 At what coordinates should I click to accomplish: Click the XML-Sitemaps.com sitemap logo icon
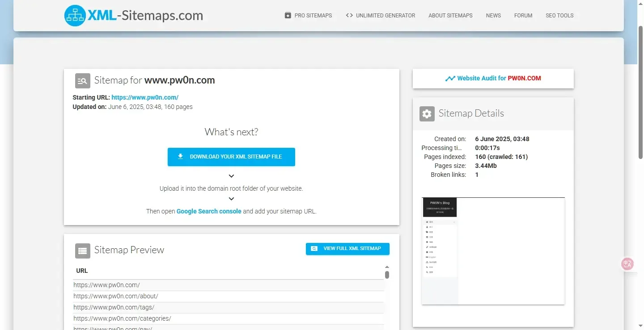point(75,16)
